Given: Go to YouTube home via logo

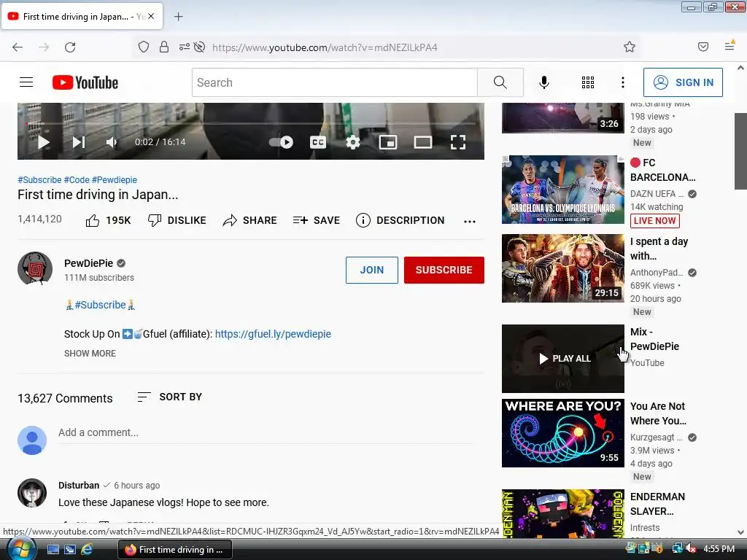Looking at the screenshot, I should pos(85,82).
